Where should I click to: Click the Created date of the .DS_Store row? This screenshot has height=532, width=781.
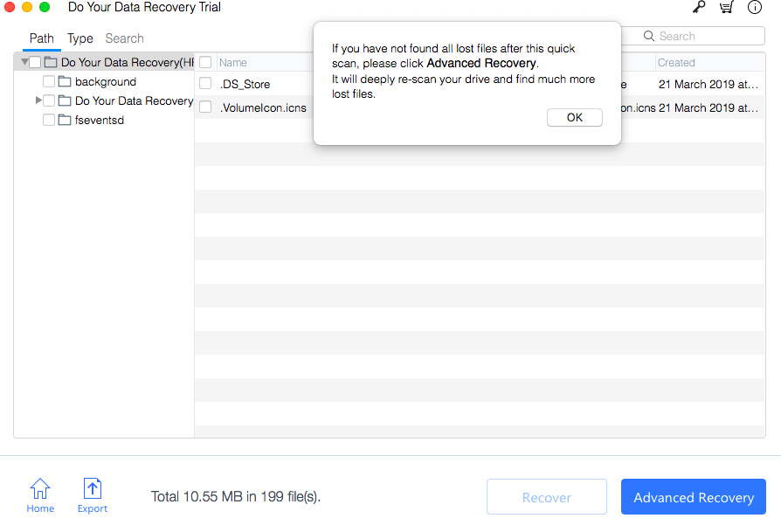click(x=708, y=84)
